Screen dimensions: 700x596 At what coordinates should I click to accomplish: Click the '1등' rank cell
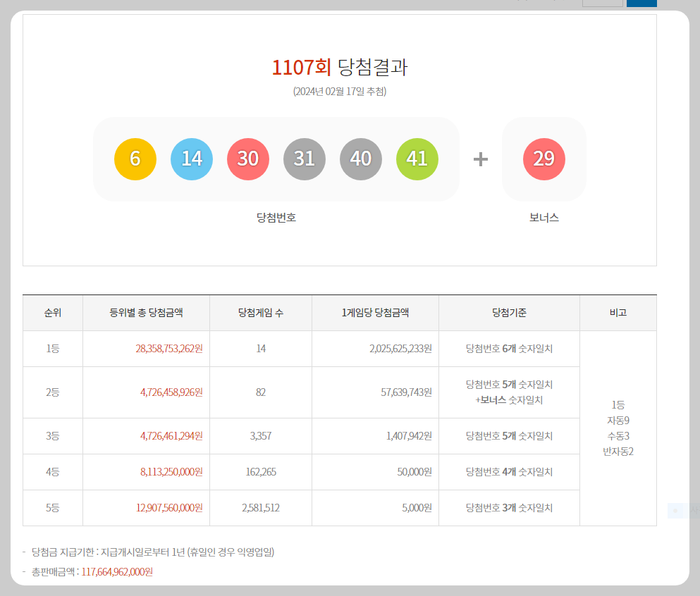pos(53,349)
